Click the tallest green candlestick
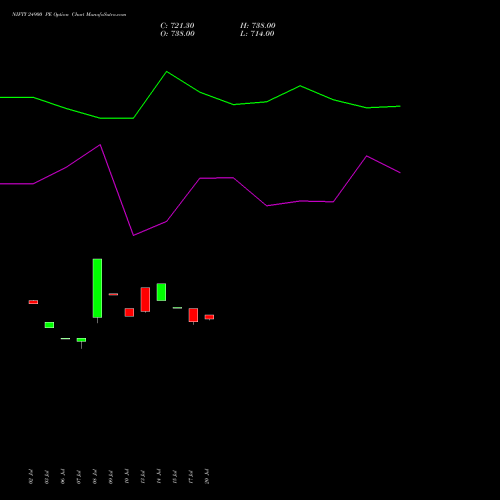Image resolution: width=500 pixels, height=500 pixels. tap(97, 288)
